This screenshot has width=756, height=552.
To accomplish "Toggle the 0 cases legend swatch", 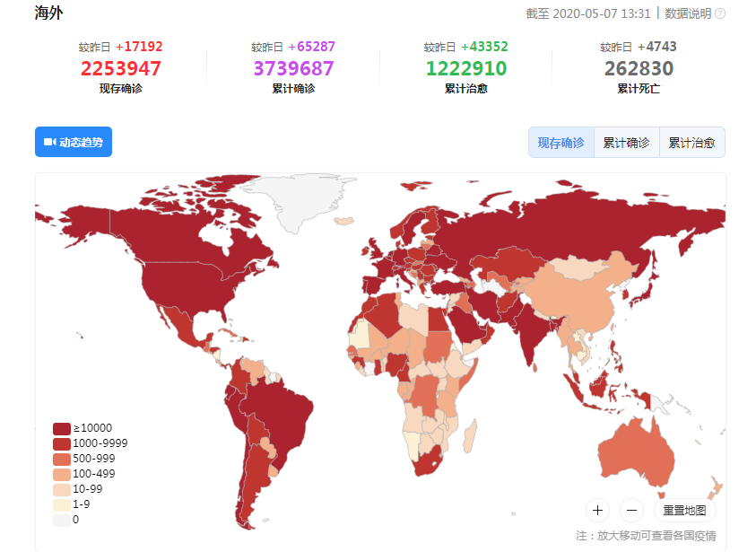I will pyautogui.click(x=62, y=521).
